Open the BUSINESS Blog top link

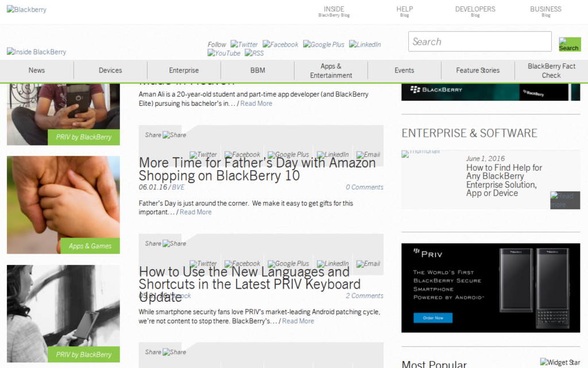546,11
